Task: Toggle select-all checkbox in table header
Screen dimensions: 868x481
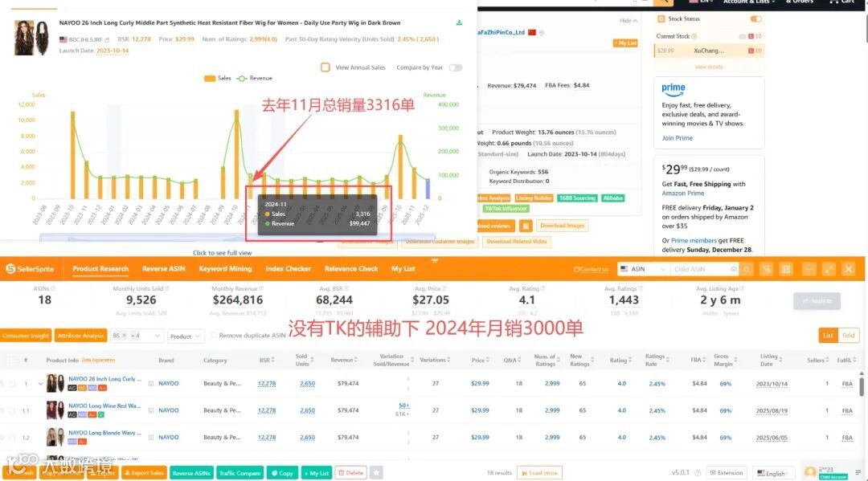Action: click(12, 360)
